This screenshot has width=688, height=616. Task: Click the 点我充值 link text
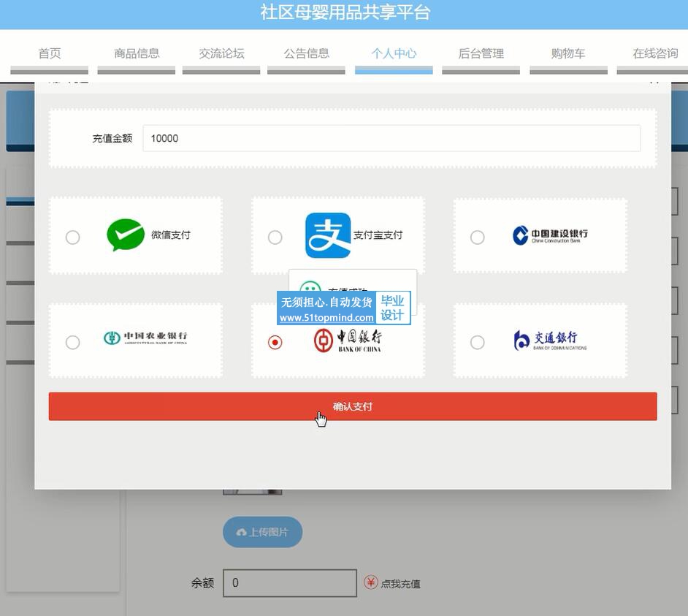click(400, 584)
